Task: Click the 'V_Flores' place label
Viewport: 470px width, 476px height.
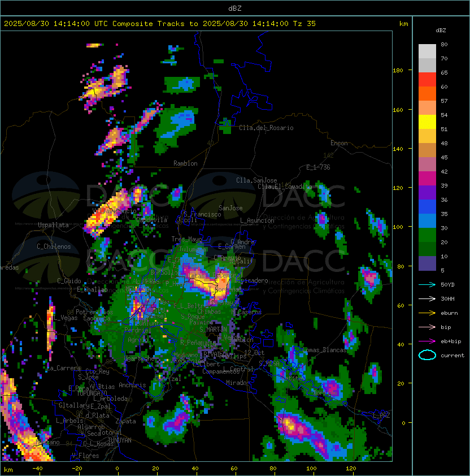Action: [x=85, y=456]
